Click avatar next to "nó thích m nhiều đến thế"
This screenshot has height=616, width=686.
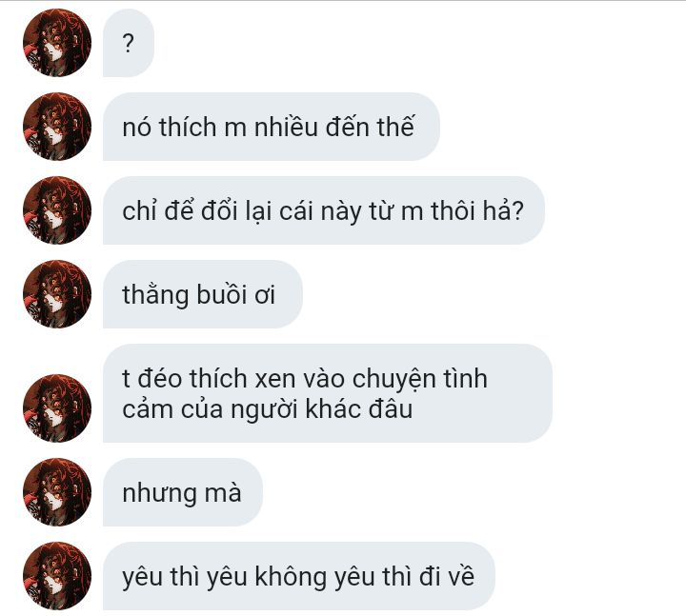(x=57, y=127)
